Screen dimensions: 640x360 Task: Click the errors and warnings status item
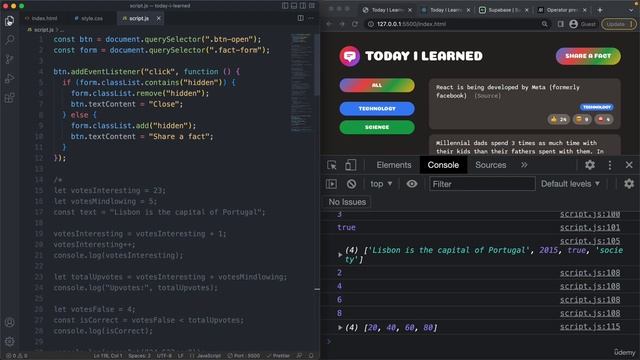(x=17, y=356)
